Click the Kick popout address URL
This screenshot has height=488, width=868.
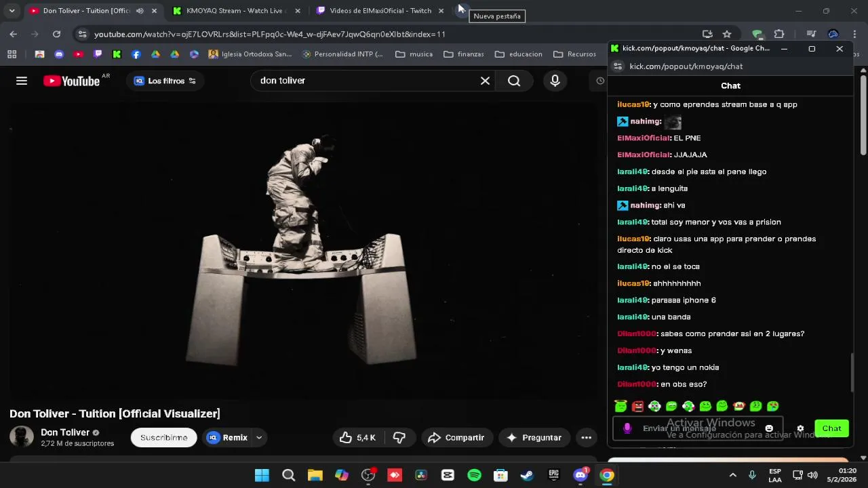(686, 66)
